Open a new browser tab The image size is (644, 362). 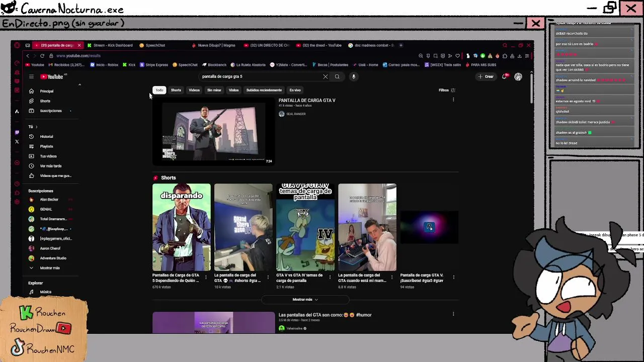click(400, 45)
